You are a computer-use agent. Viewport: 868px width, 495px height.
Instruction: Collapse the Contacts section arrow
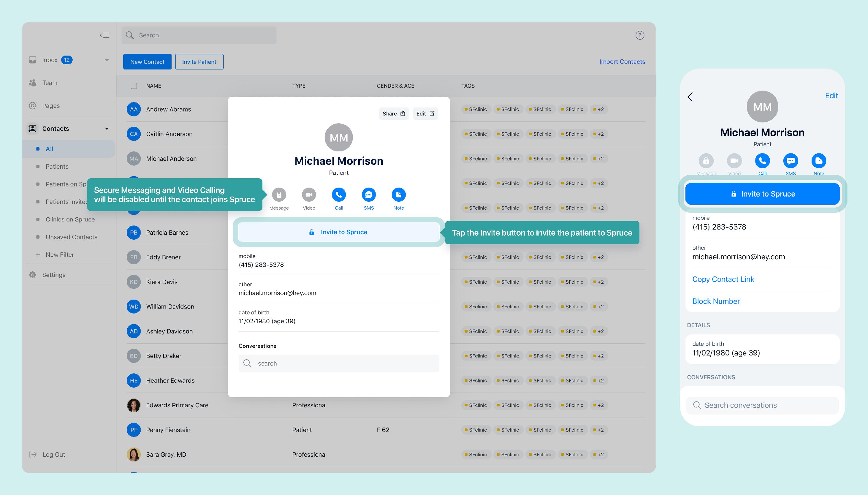(107, 129)
